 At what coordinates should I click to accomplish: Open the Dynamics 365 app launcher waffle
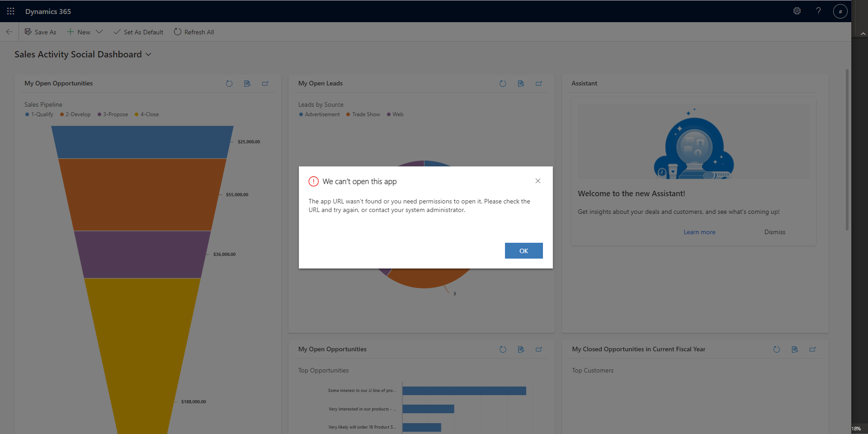[10, 11]
